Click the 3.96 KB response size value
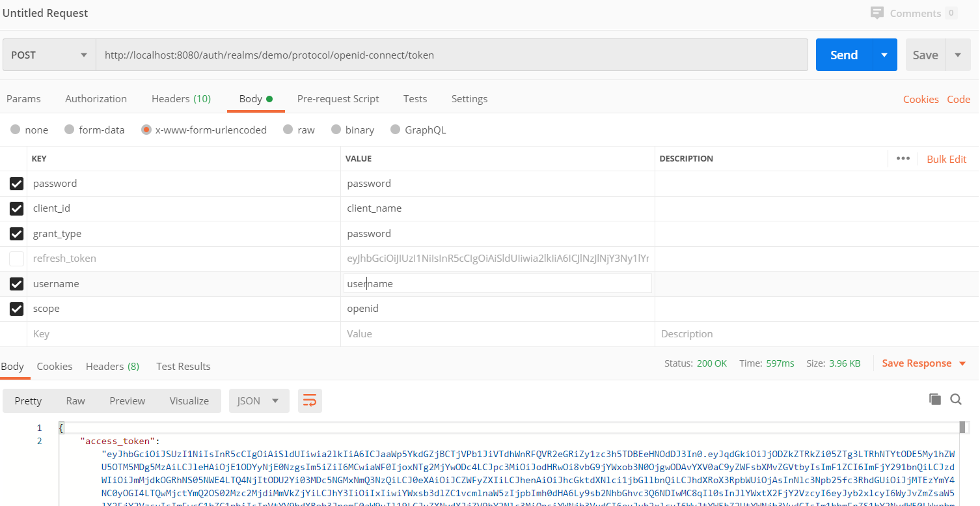The width and height of the screenshot is (980, 506). [x=845, y=363]
